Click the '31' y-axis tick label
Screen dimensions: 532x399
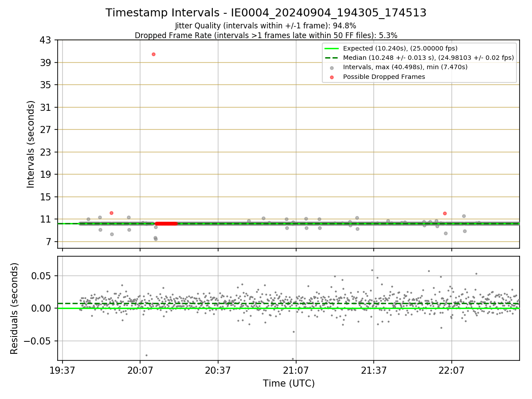pyautogui.click(x=46, y=107)
